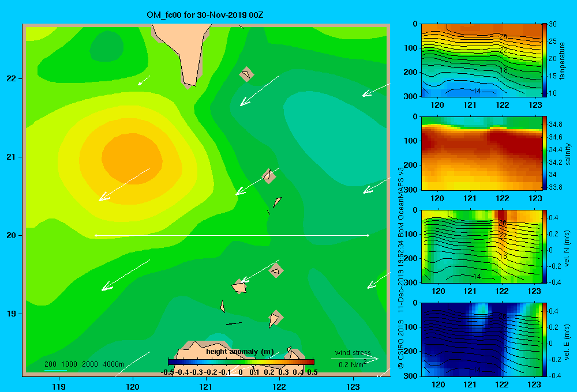577x392 pixels.
Task: Click the 'height anomaly (m)' label
Action: pos(240,352)
